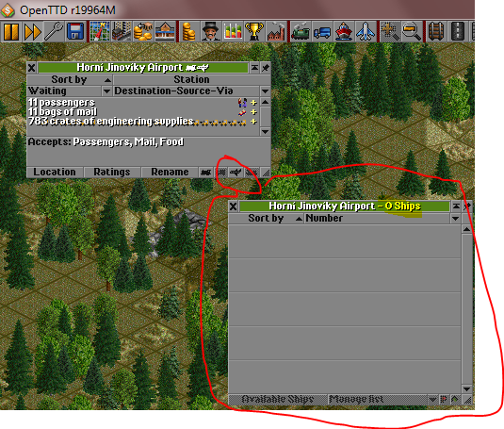Image resolution: width=504 pixels, height=429 pixels.
Task: Open the map menu icon
Action: coord(100,31)
